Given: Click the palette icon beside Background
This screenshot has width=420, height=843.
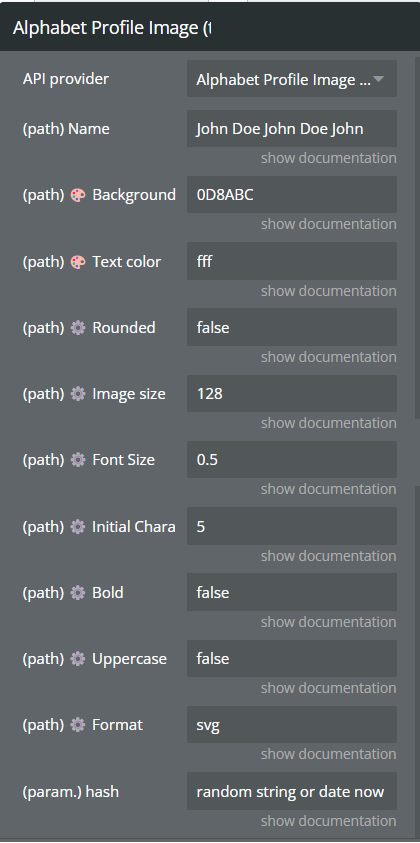Looking at the screenshot, I should pyautogui.click(x=78, y=195).
